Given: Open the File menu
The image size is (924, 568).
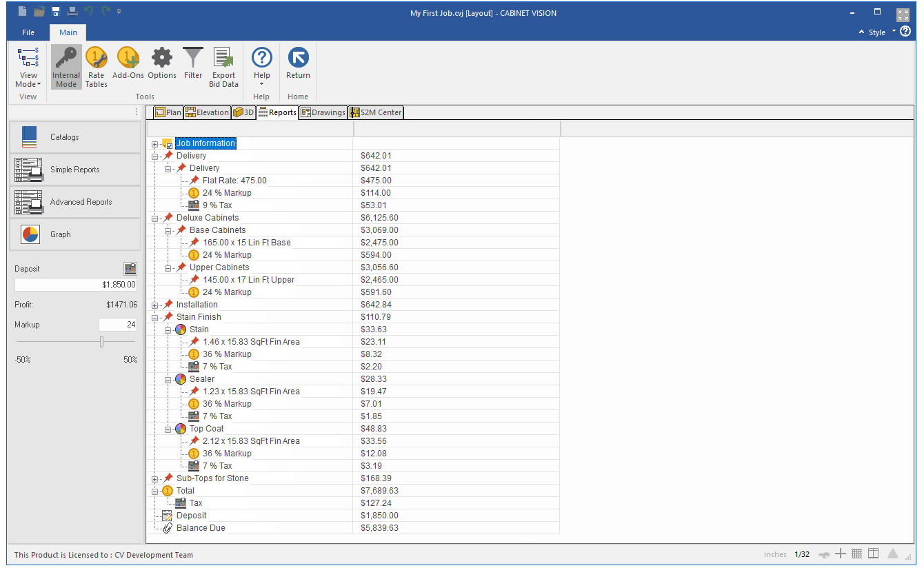Looking at the screenshot, I should click(x=28, y=32).
